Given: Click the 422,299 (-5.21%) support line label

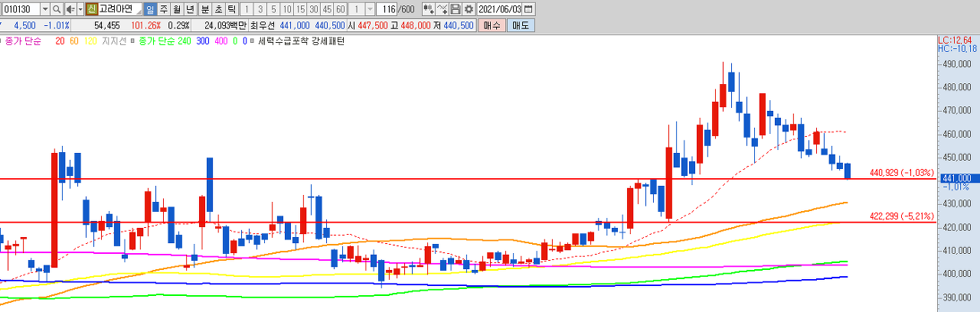Looking at the screenshot, I should click(x=902, y=216).
